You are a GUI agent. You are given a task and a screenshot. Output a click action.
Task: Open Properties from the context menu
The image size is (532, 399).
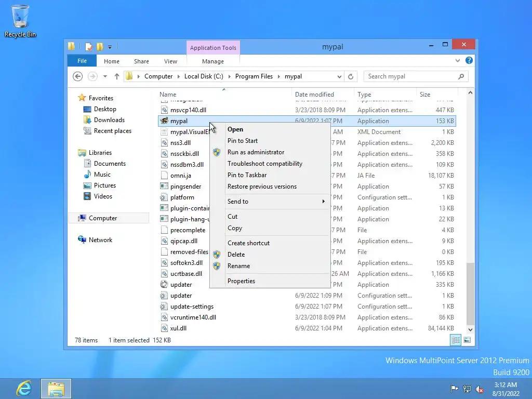pos(270,281)
